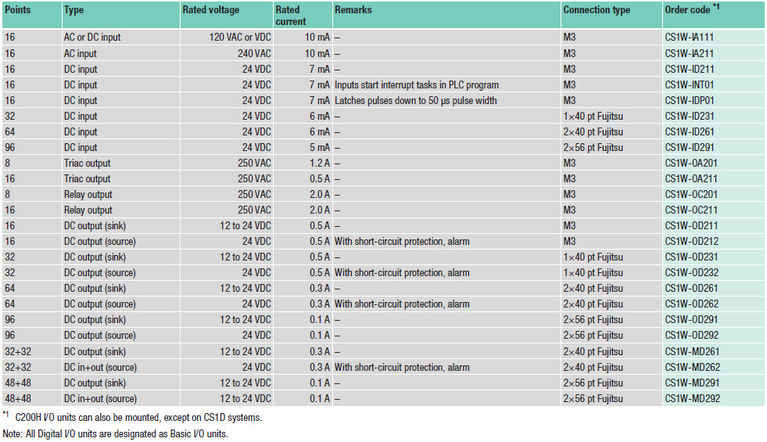767x442 pixels.
Task: Click the Rated voltage column header
Action: 210,9
